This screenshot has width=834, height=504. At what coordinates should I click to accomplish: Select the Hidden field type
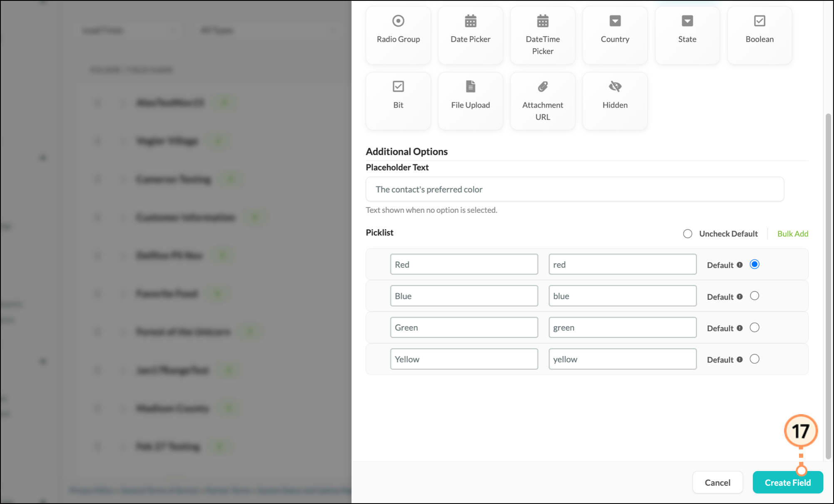(x=615, y=101)
